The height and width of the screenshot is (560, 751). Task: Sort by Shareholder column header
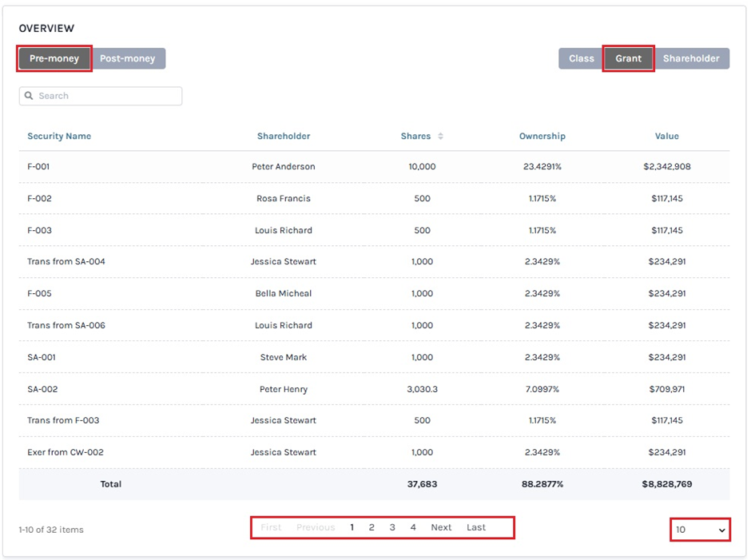[284, 137]
